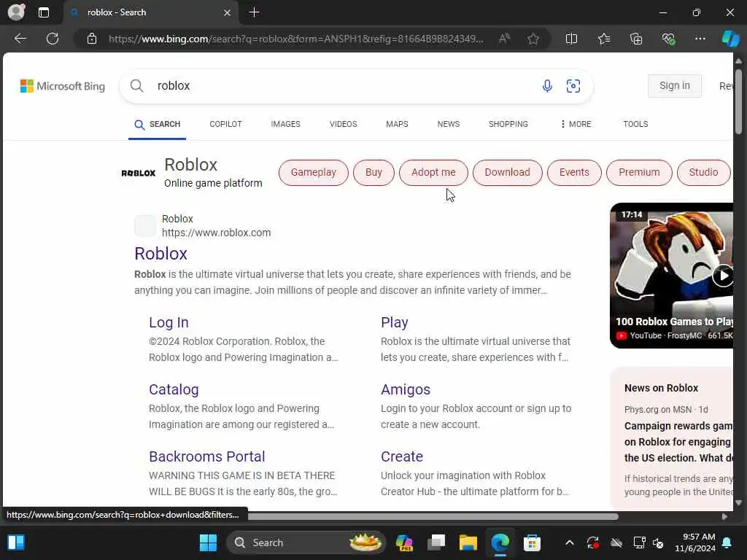Click the Sign in button
This screenshot has height=560, width=747.
[674, 86]
